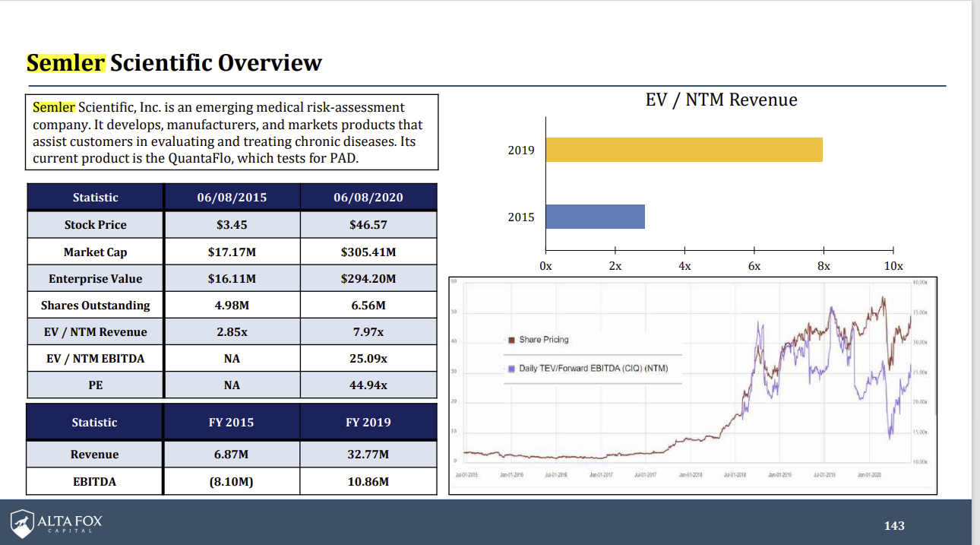980x545 pixels.
Task: Click the $17.17M market cap cell
Action: (x=232, y=252)
